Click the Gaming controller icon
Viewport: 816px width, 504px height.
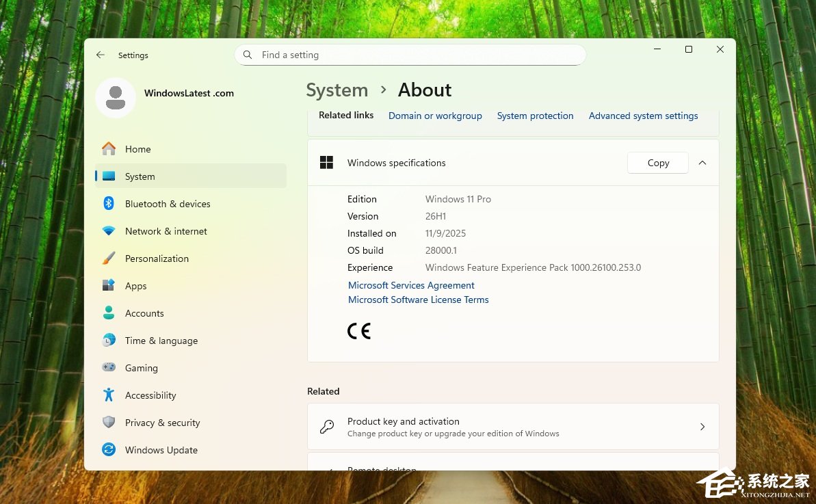(x=109, y=367)
